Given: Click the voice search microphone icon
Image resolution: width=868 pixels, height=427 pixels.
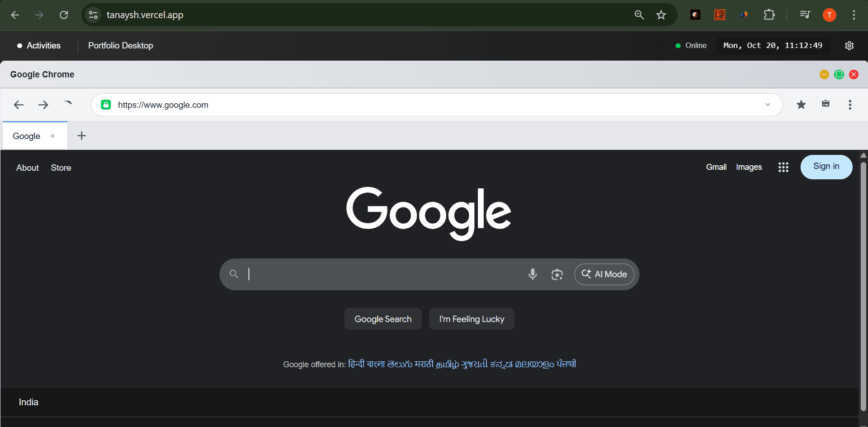Looking at the screenshot, I should tap(533, 274).
